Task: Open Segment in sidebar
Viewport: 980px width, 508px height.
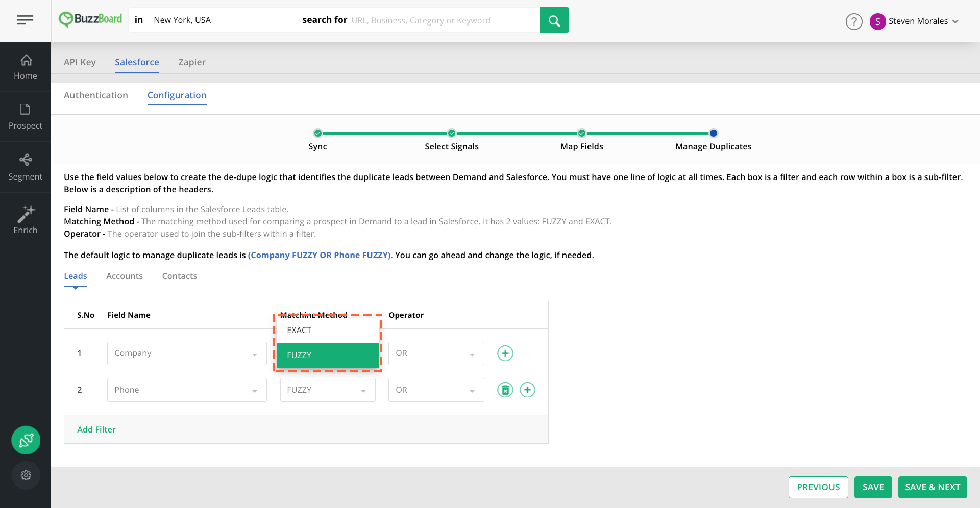Action: tap(26, 167)
